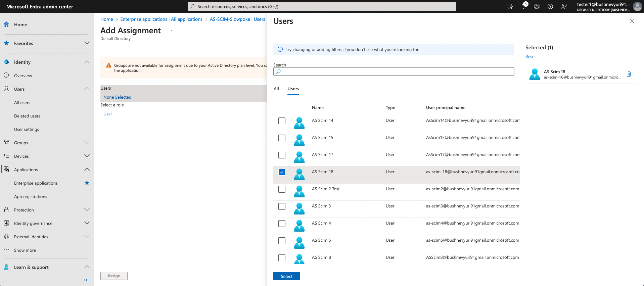The width and height of the screenshot is (644, 286).
Task: Collapse the Learn & support chevron
Action: [x=87, y=267]
